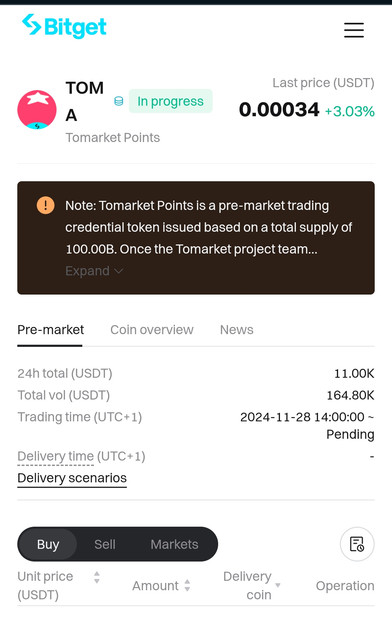Select the Buy toggle option
Screen dimensions: 392x640
point(48,544)
